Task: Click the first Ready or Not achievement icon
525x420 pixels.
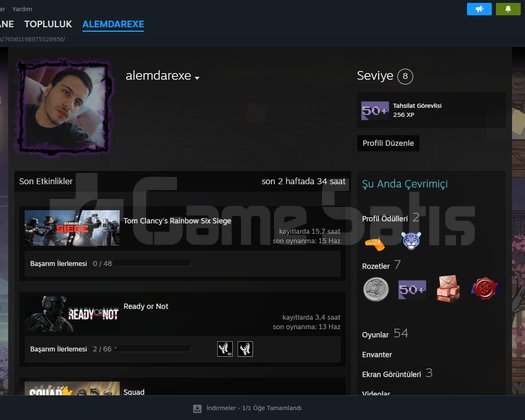Action: (x=225, y=349)
